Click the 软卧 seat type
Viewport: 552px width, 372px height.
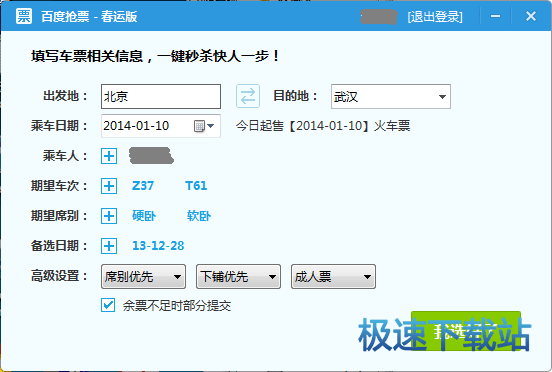coord(199,216)
